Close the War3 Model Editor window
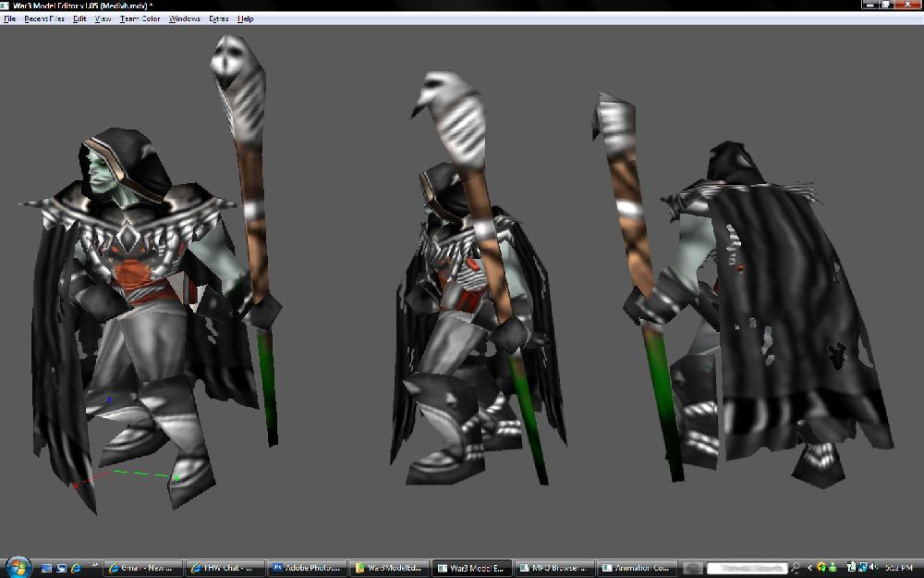This screenshot has width=924, height=578. pyautogui.click(x=908, y=5)
